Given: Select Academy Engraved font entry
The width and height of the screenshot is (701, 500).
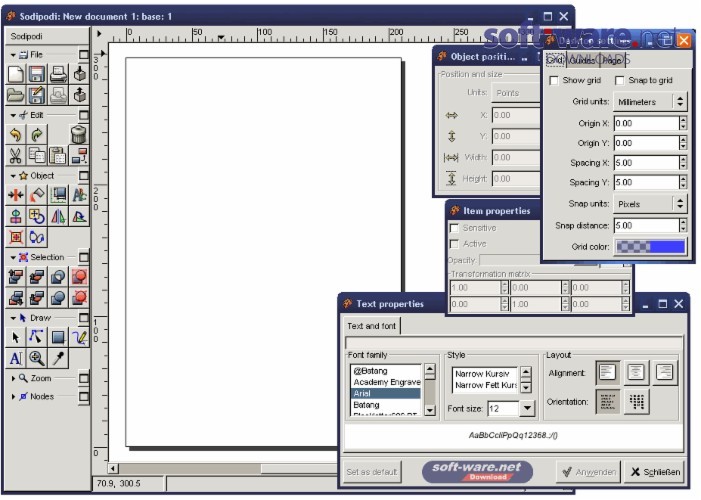Looking at the screenshot, I should click(385, 382).
